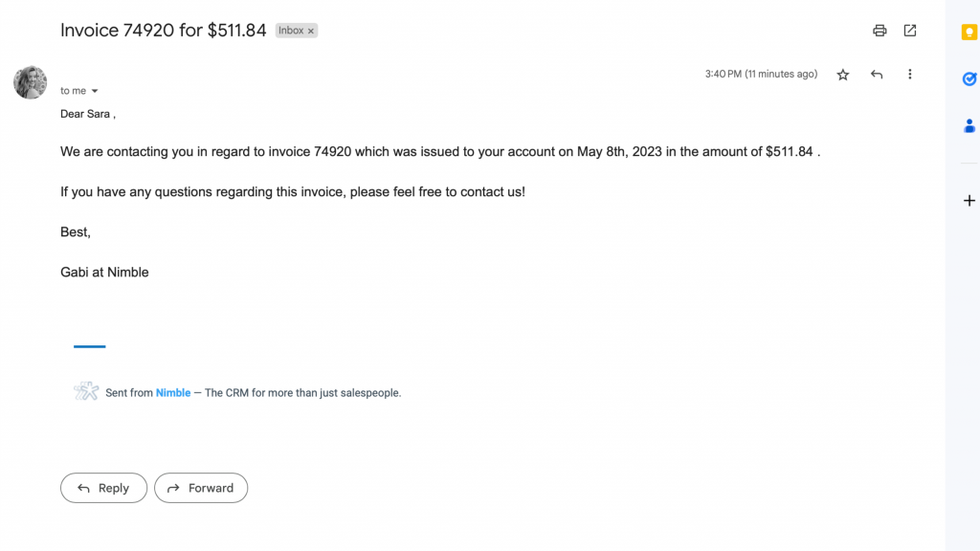Open Google Tasks from the side panel
The image size is (980, 551).
pyautogui.click(x=969, y=79)
